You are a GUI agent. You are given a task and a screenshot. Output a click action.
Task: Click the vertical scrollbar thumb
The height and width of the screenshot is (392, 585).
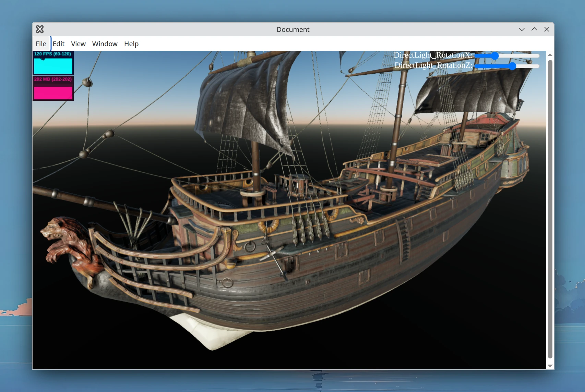point(550,209)
